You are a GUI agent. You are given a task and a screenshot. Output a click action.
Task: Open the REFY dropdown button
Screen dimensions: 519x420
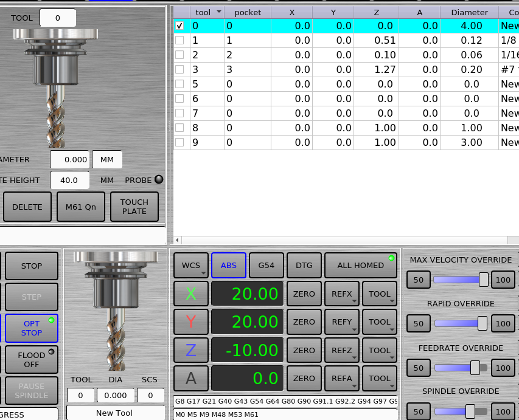[342, 322]
